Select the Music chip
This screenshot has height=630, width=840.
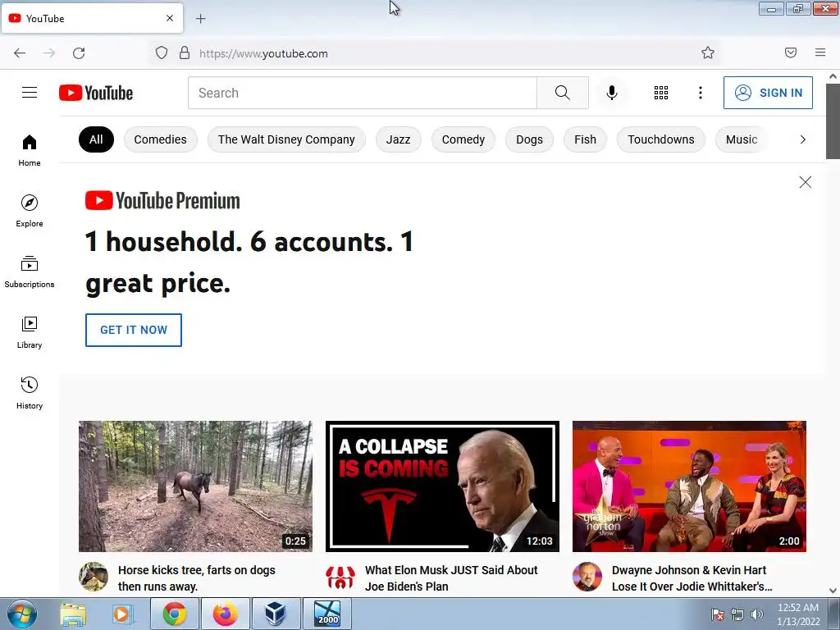742,139
